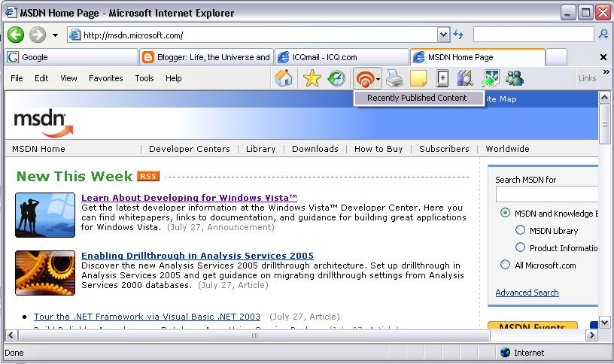Viewport: 614px width, 364px height.
Task: Click the Home toolbar icon
Action: (284, 78)
